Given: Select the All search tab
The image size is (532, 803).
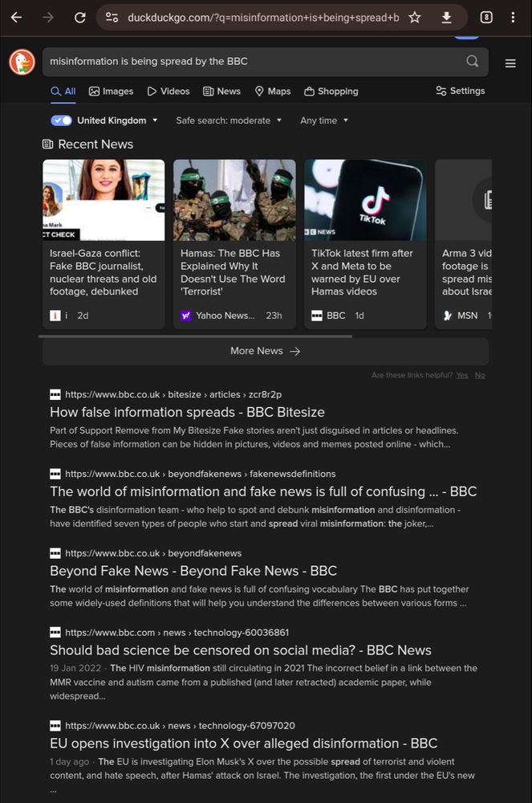Looking at the screenshot, I should 63,92.
